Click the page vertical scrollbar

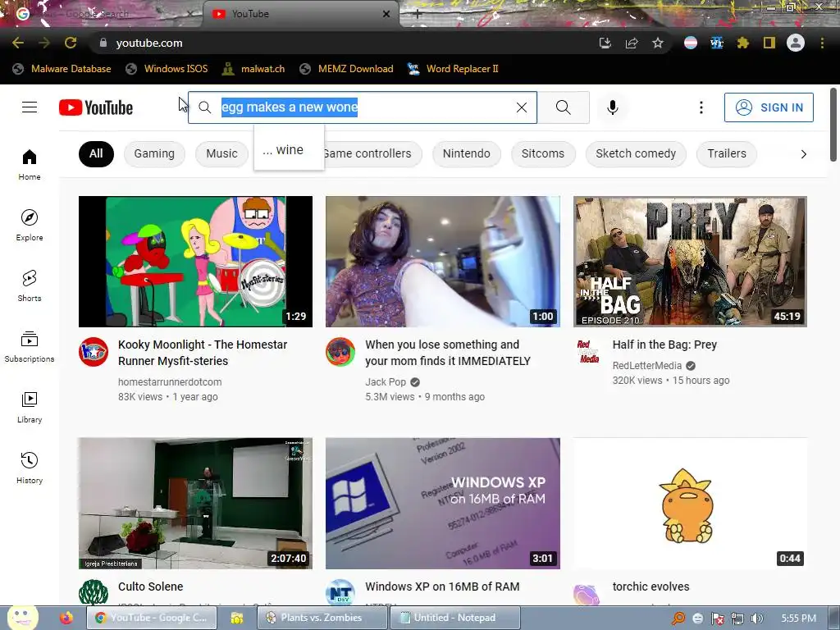point(833,125)
